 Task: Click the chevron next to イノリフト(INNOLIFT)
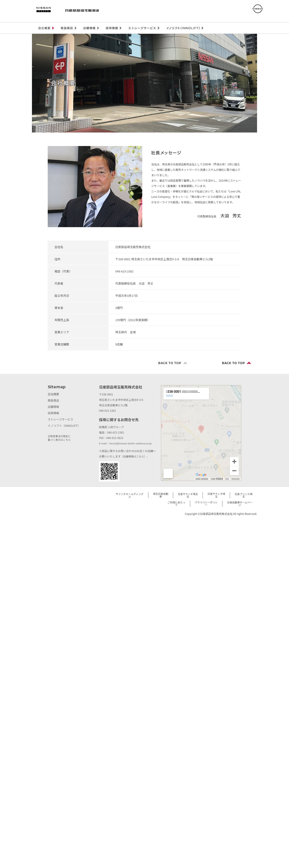click(x=202, y=28)
